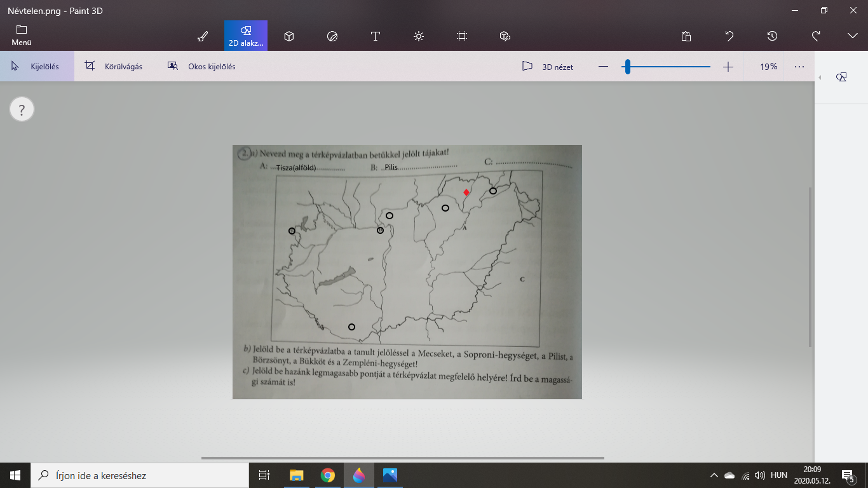Switch to the 2D alakzatok tab
The image size is (868, 488).
point(246,36)
